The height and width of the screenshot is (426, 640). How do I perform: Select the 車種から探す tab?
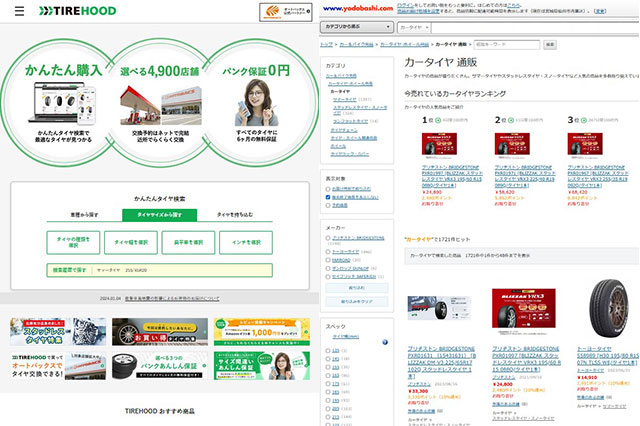(84, 215)
